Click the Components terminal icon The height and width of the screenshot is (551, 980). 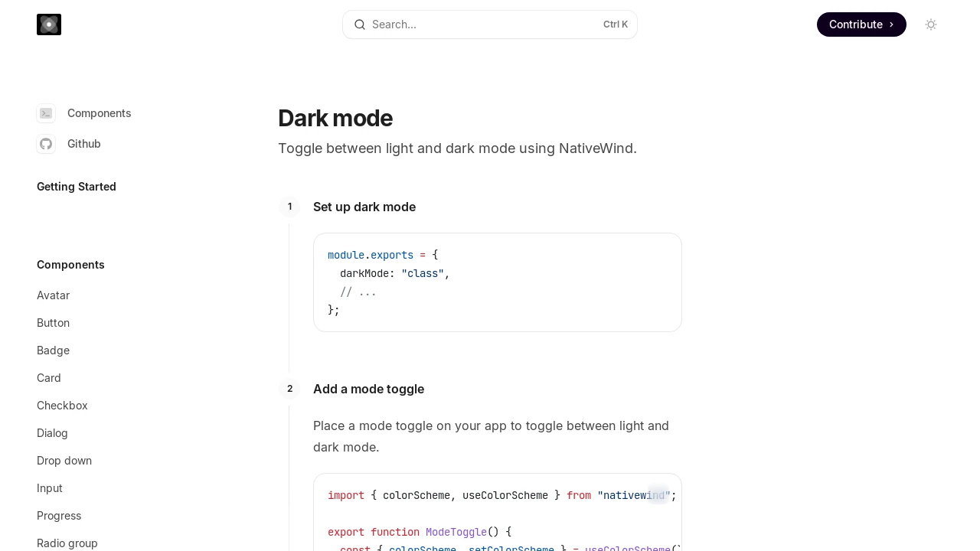point(46,113)
